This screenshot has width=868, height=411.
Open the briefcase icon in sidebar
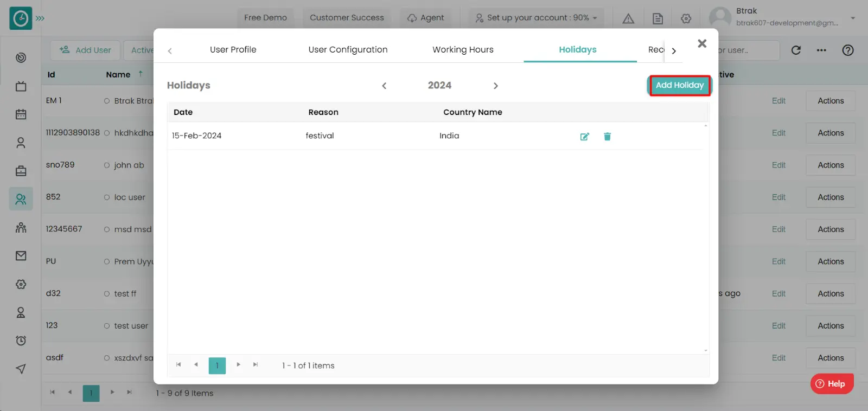click(x=21, y=171)
